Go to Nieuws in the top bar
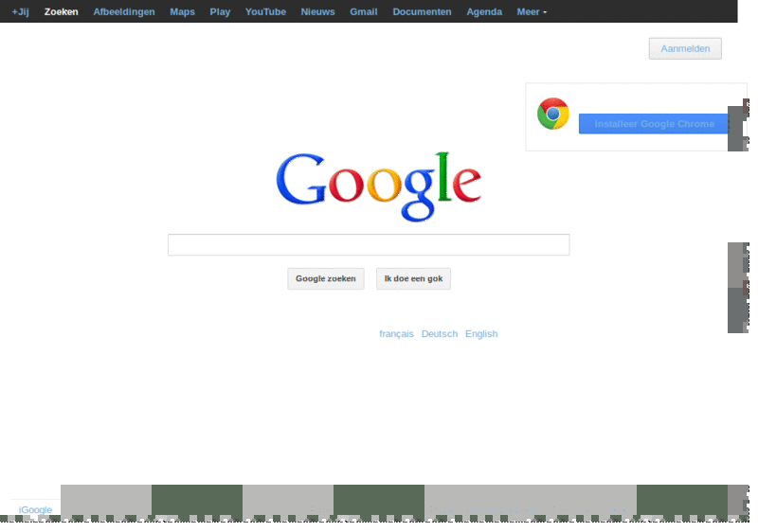The height and width of the screenshot is (532, 758). [317, 11]
